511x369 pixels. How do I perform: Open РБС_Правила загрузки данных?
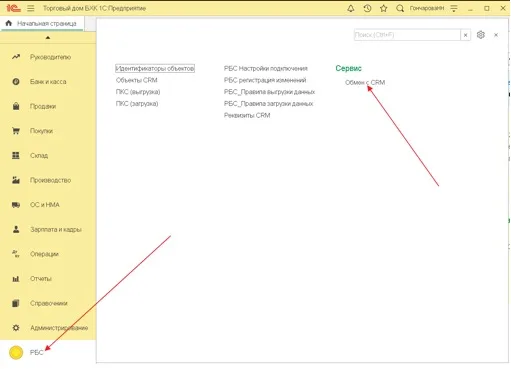[269, 104]
